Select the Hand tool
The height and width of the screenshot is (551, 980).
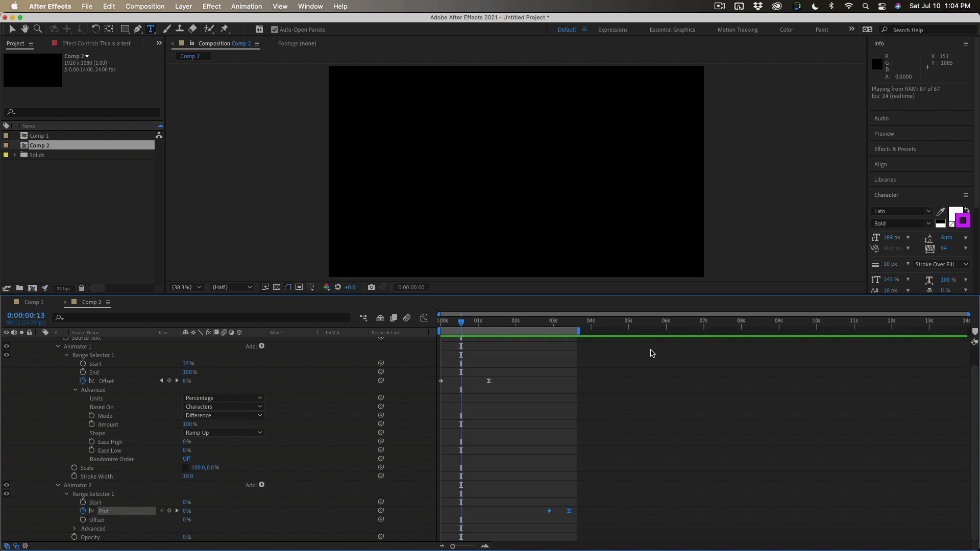24,29
